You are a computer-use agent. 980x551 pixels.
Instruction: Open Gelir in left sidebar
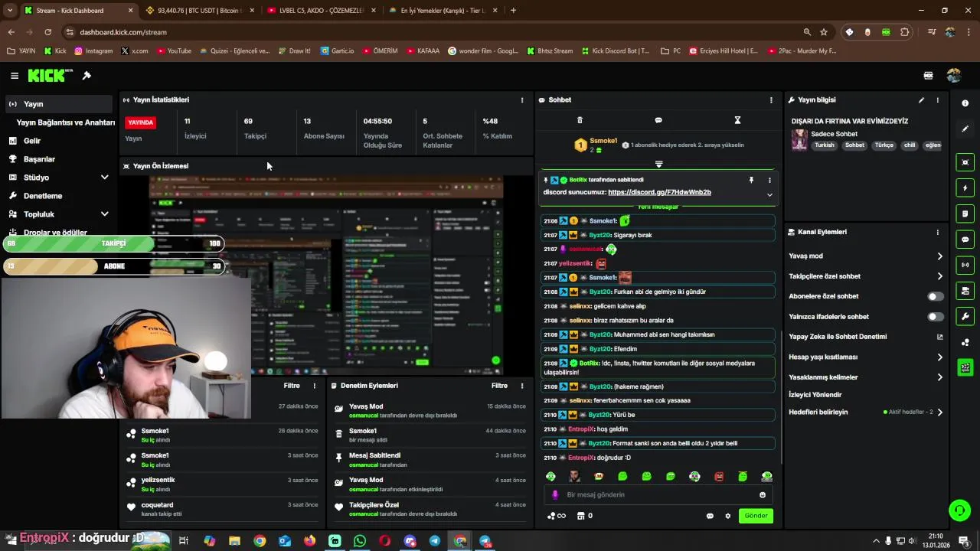(x=59, y=141)
